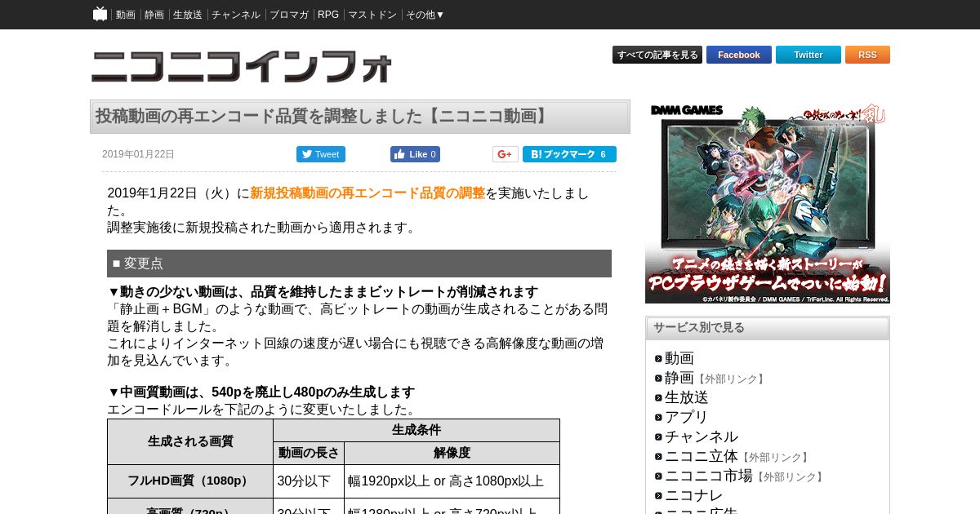Add a Hatena B!ブックマーク
This screenshot has height=514, width=980.
[x=569, y=154]
